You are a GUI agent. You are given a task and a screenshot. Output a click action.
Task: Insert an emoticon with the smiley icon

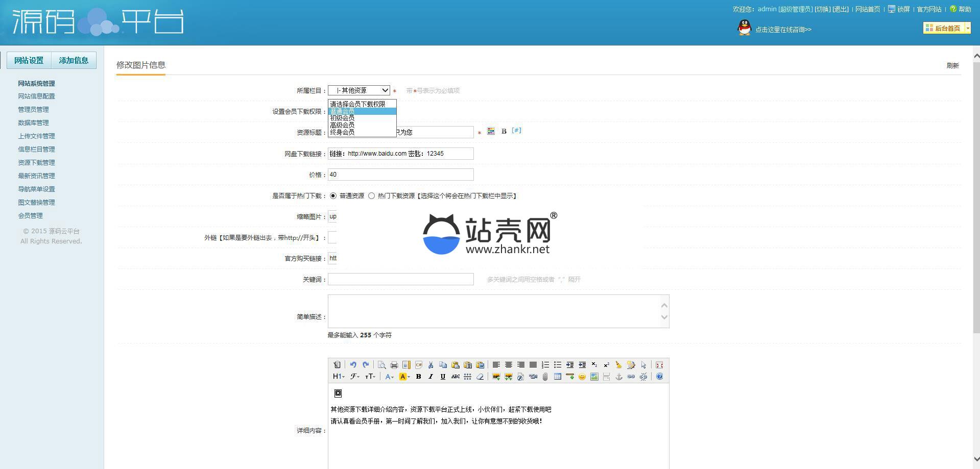coord(582,377)
